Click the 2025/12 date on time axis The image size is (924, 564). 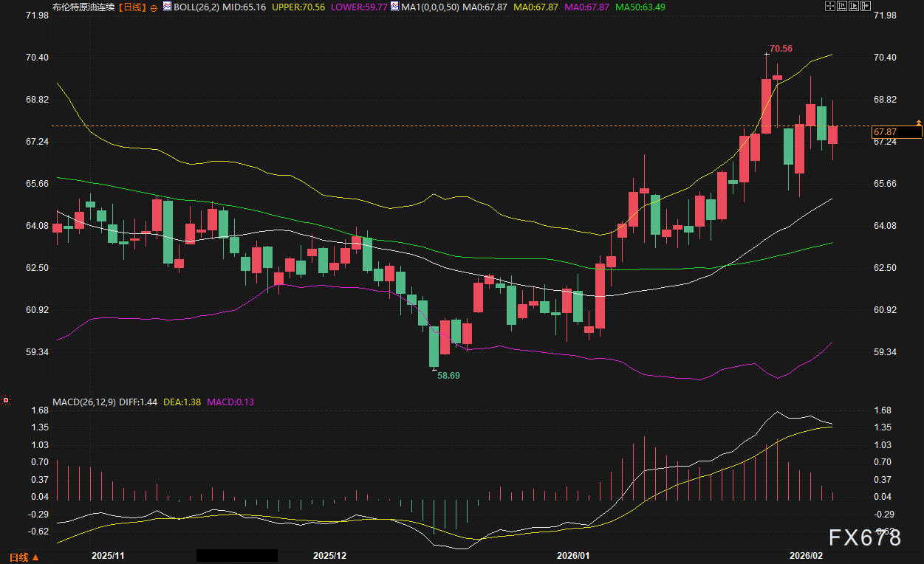(x=329, y=555)
